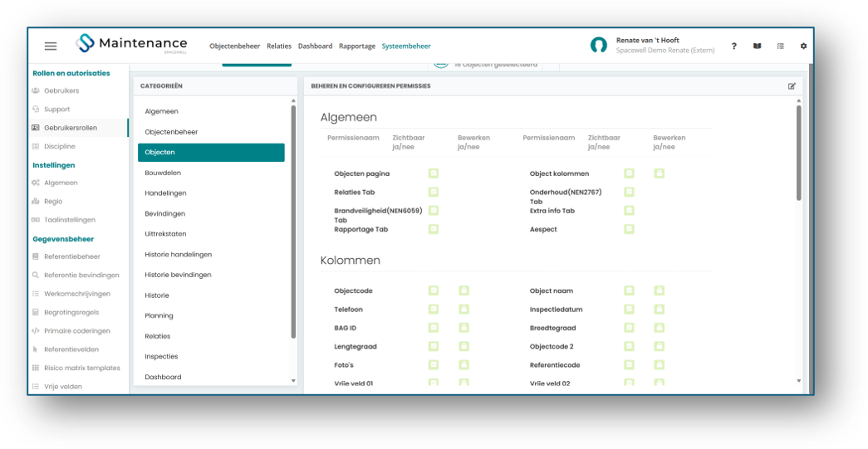Click the Referentievelden pointer icon

[x=36, y=349]
